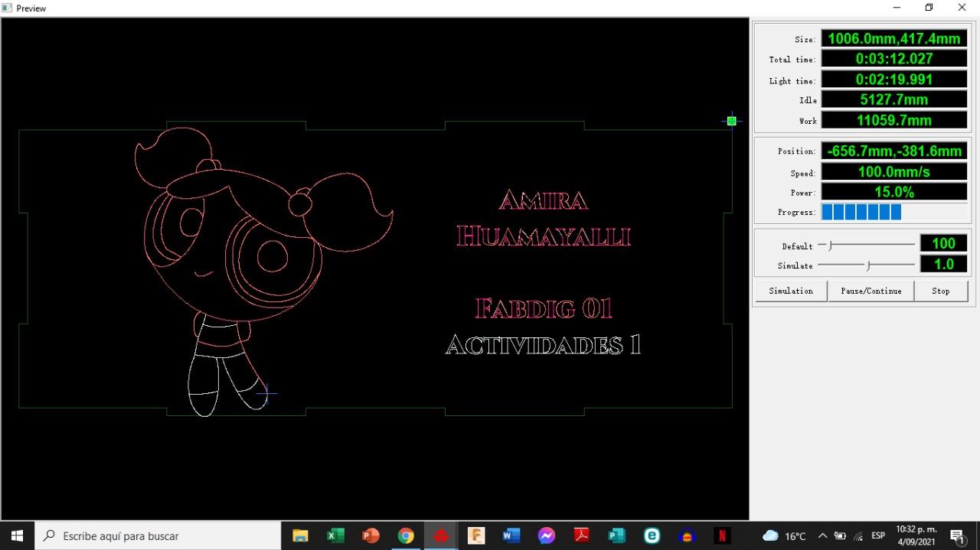This screenshot has width=980, height=550.
Task: Click the ESP language indicator
Action: [878, 535]
